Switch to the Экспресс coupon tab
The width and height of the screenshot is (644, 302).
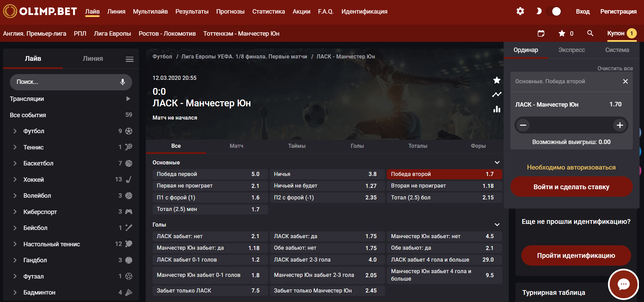click(x=572, y=50)
